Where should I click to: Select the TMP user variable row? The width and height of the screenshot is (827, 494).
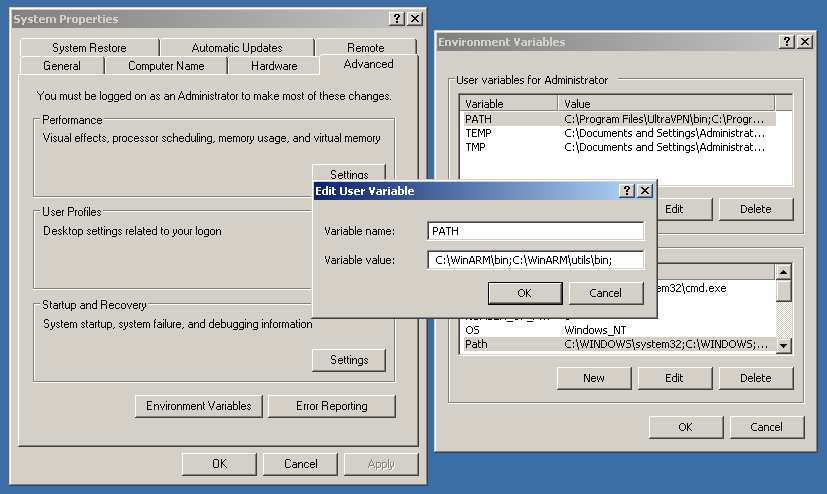618,147
